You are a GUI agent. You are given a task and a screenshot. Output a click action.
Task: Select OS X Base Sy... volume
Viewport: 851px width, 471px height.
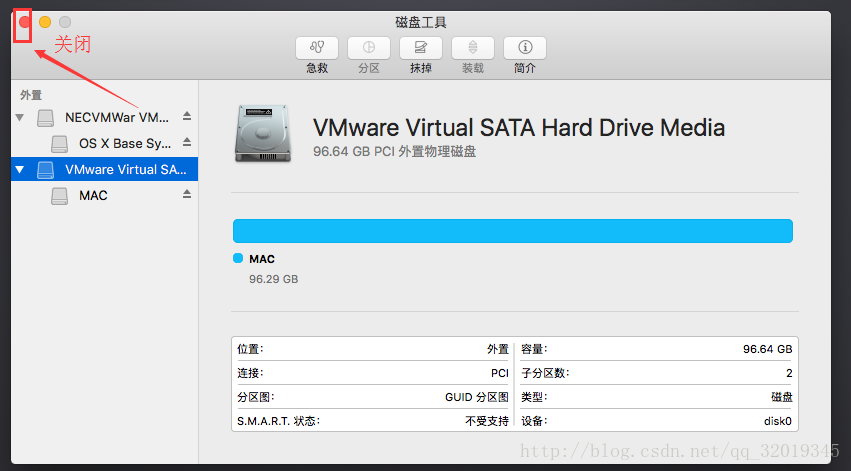pos(104,144)
